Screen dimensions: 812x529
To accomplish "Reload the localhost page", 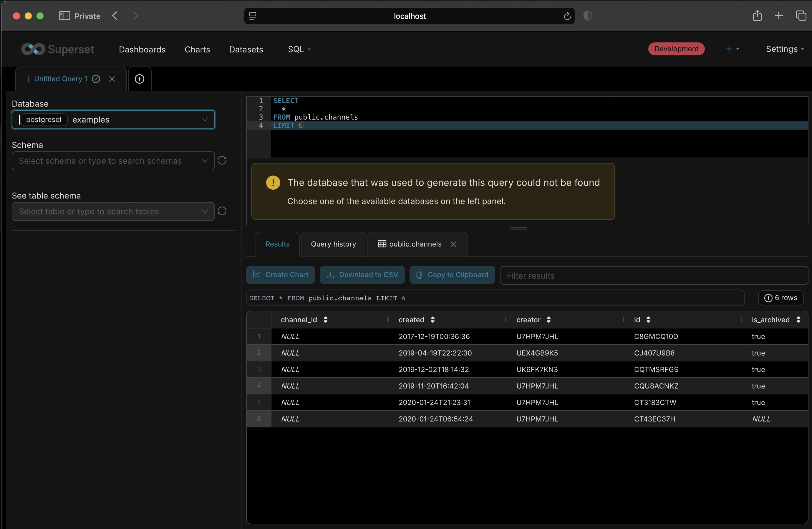I will 567,16.
